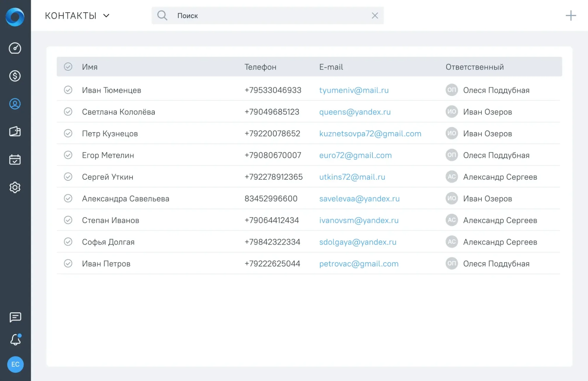Open email link utkins72@mail.ru
This screenshot has height=381, width=588.
352,177
